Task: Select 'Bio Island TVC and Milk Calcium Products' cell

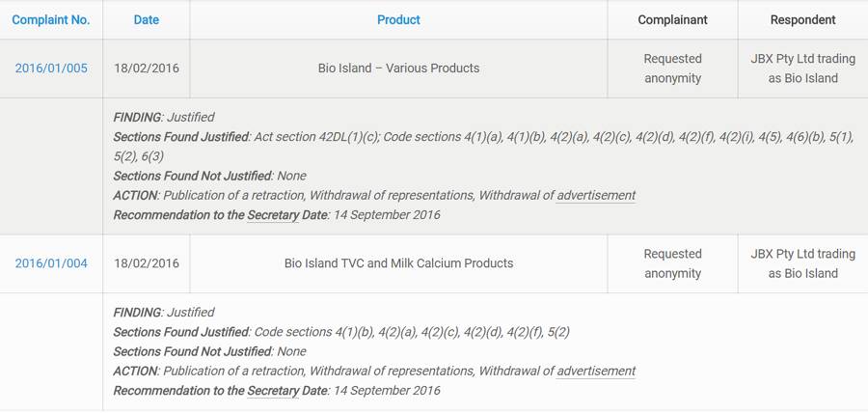Action: (398, 263)
